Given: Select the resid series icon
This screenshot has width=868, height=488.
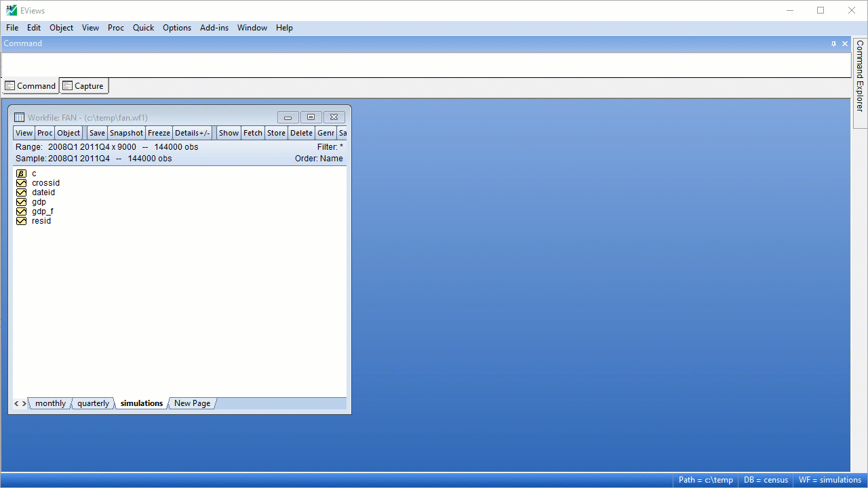Looking at the screenshot, I should (x=21, y=221).
